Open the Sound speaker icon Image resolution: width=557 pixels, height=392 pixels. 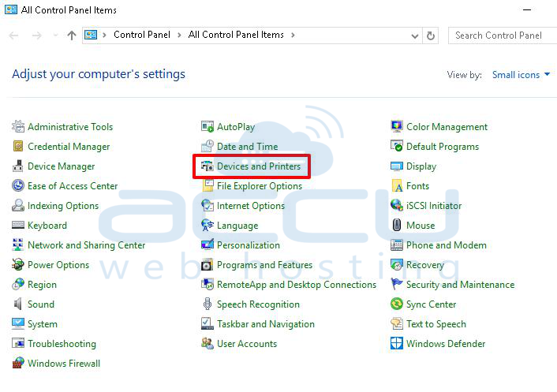click(x=18, y=304)
